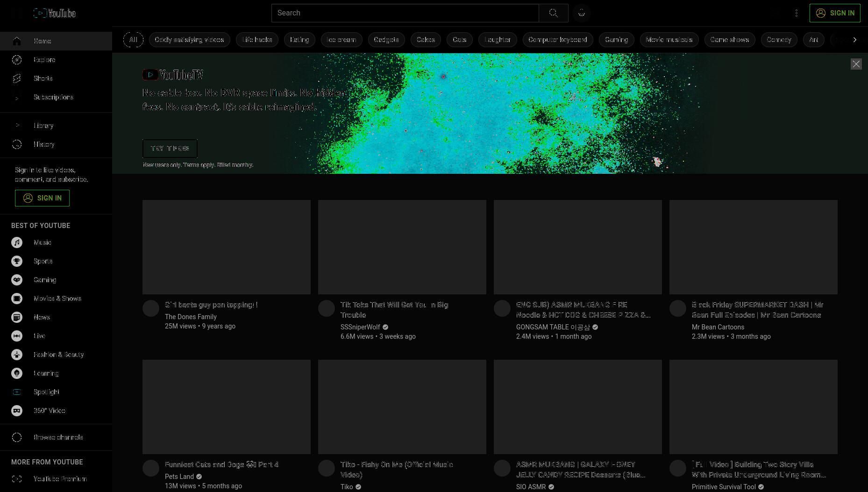This screenshot has height=492, width=868.
Task: Click the search magnifier button
Action: click(553, 13)
